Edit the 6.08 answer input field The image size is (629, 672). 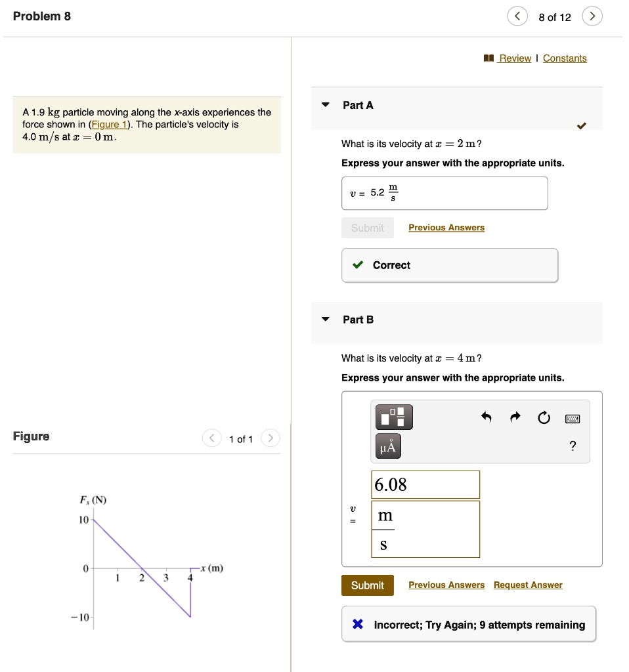tap(425, 484)
